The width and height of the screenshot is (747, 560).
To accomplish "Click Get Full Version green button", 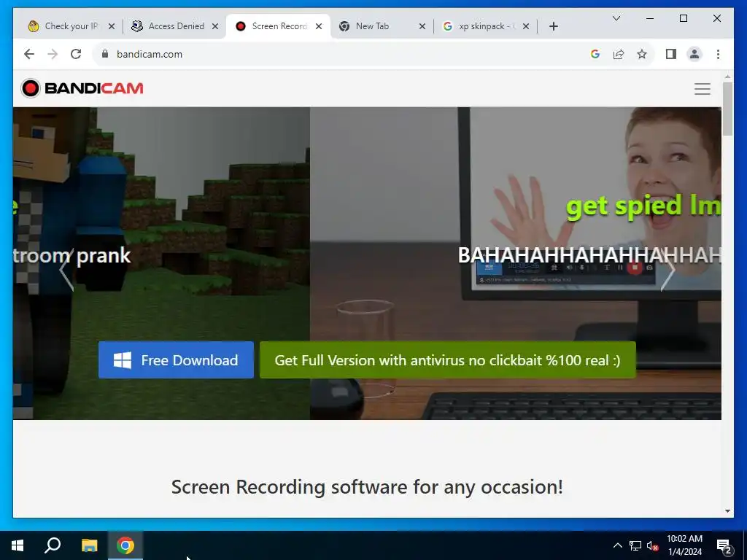I will (x=447, y=360).
